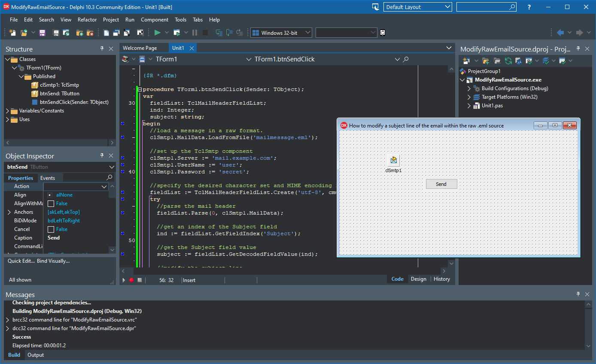The height and width of the screenshot is (364, 596).
Task: Switch to the History tab
Action: pyautogui.click(x=442, y=279)
